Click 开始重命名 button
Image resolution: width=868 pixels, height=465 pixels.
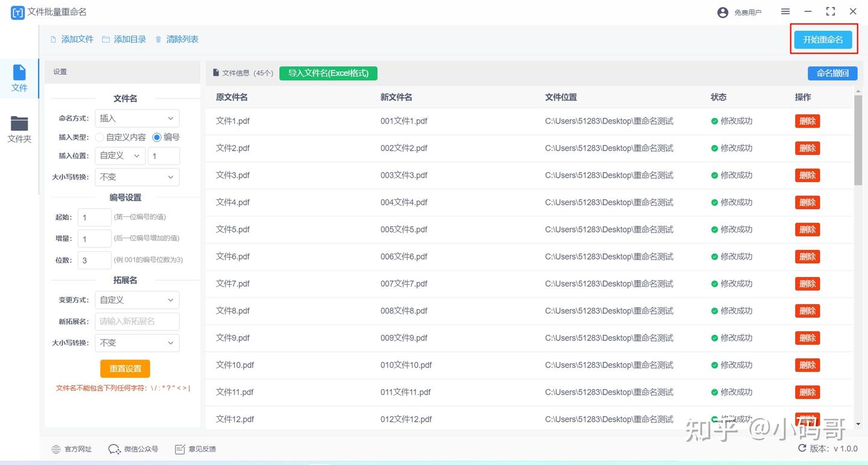823,39
